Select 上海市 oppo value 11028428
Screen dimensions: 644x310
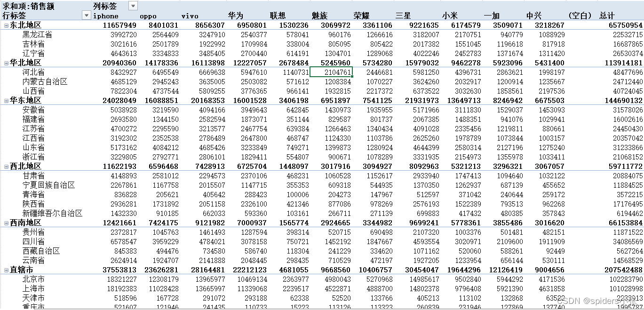pyautogui.click(x=163, y=288)
